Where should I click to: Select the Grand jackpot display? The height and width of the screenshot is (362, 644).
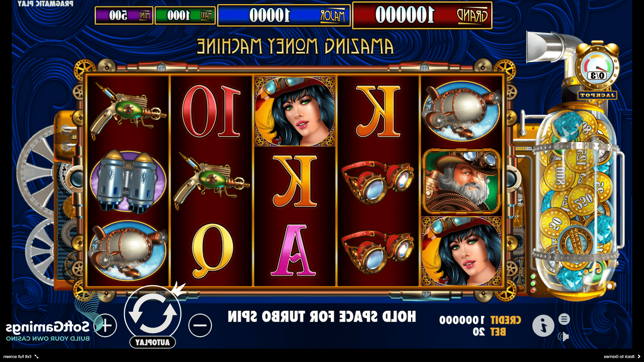click(x=422, y=15)
